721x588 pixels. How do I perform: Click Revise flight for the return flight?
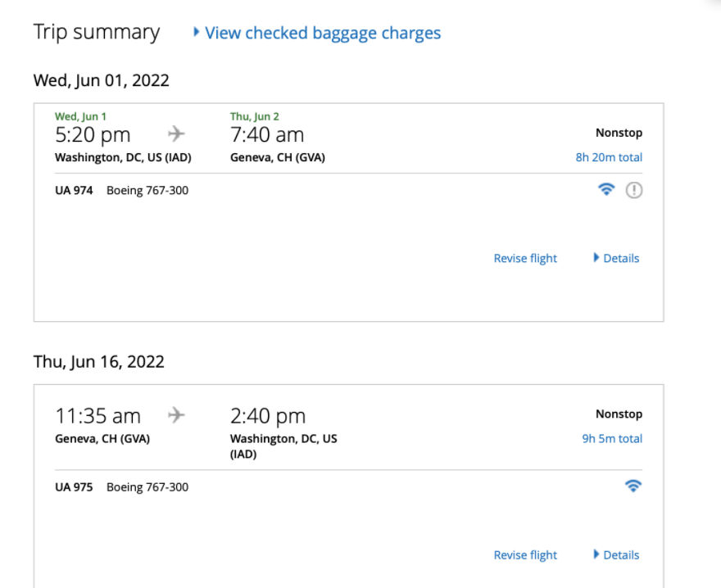[525, 554]
